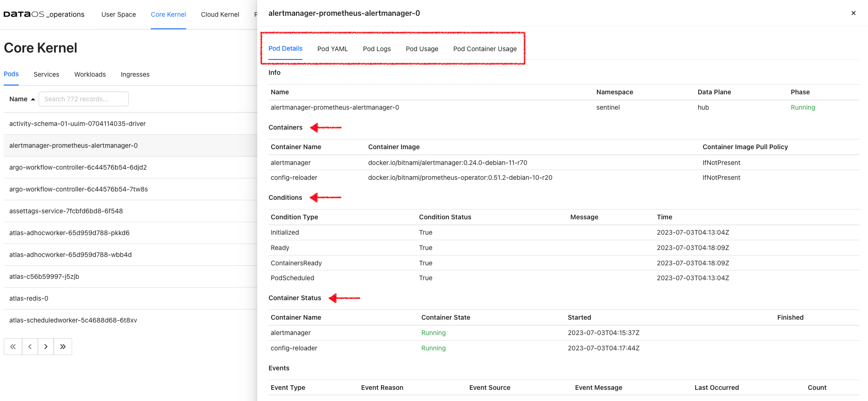Click the Ready condition row

pos(564,248)
